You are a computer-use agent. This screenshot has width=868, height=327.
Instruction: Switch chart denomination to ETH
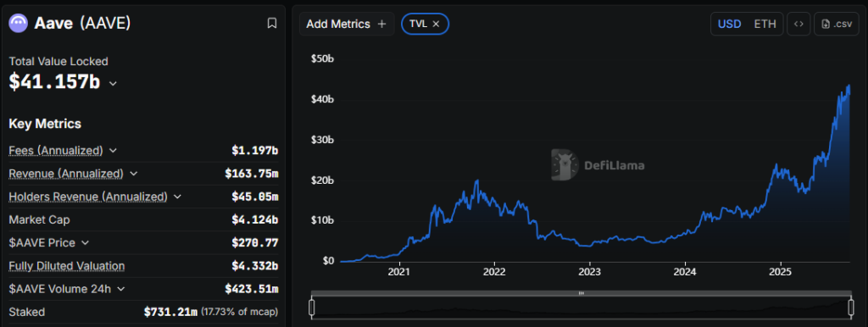click(765, 24)
